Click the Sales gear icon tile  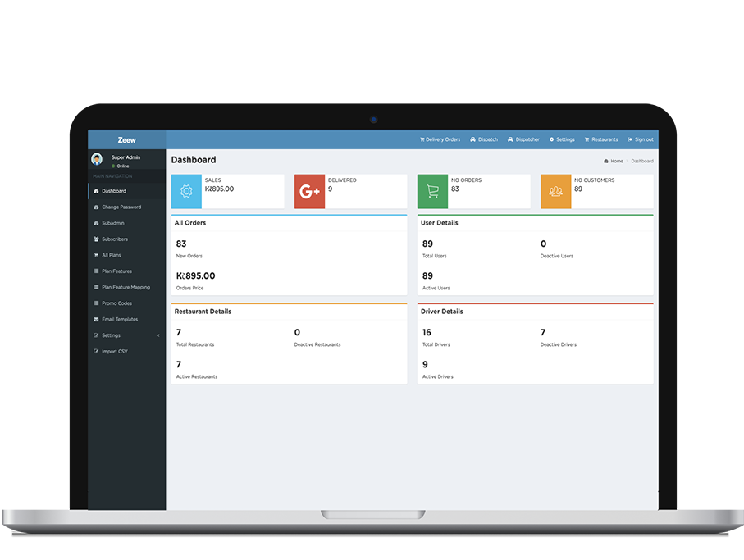click(x=186, y=191)
